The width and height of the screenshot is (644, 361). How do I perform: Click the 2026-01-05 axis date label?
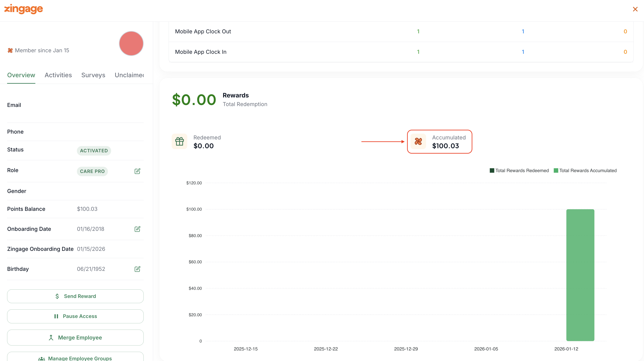(x=486, y=349)
